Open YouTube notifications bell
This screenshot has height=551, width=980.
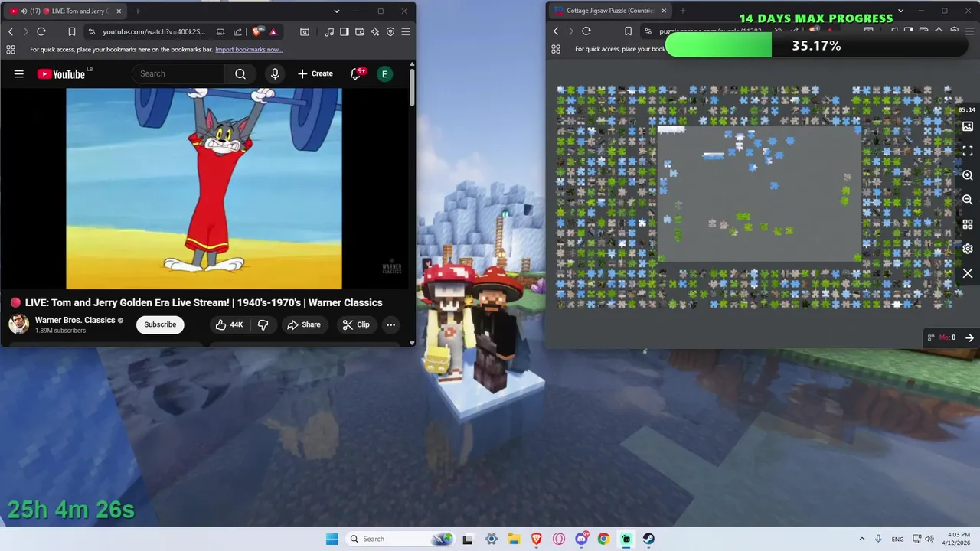pos(356,73)
